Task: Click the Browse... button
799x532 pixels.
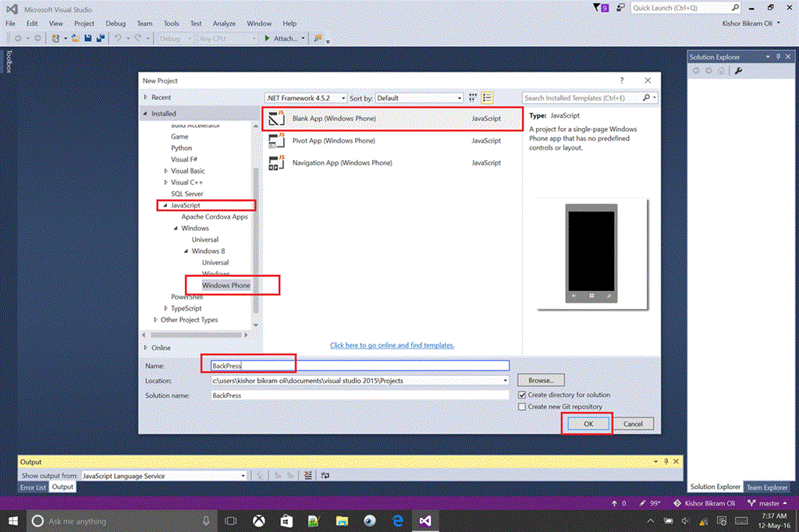Action: (542, 380)
